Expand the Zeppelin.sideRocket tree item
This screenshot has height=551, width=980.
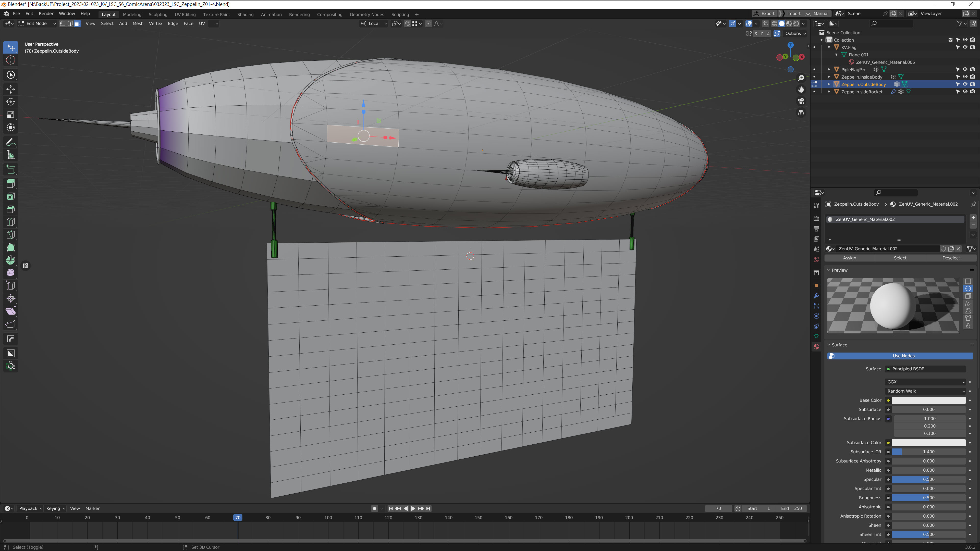coord(829,92)
